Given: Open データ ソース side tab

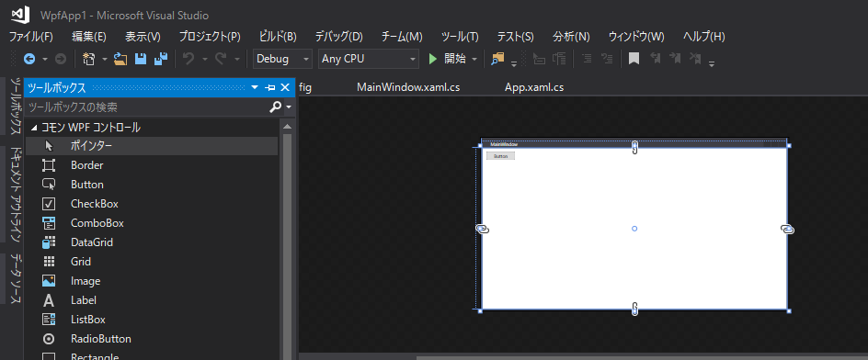Looking at the screenshot, I should (x=16, y=279).
